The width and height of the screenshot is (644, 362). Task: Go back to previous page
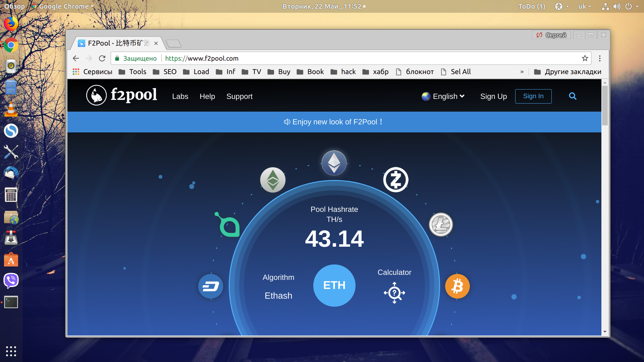point(76,58)
